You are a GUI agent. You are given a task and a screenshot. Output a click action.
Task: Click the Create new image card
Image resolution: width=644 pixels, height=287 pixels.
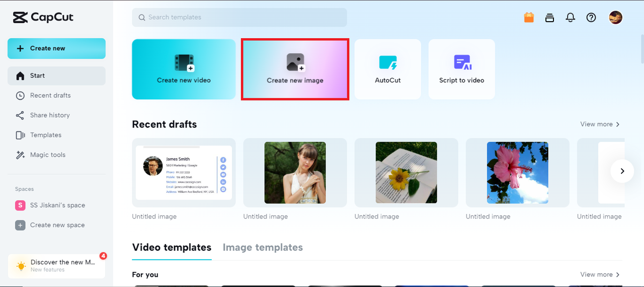coord(295,69)
